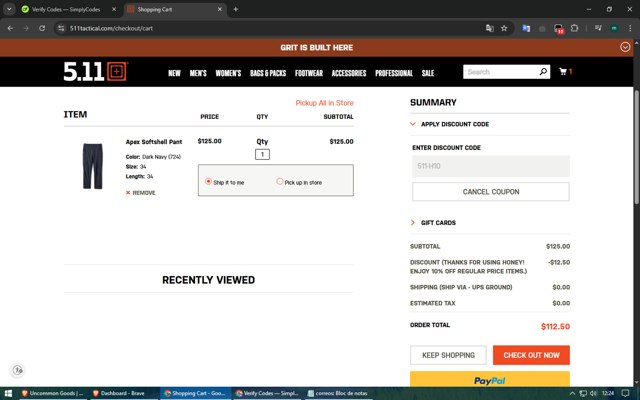The image size is (640, 400).
Task: Open the BAGS & PACKS menu
Action: [x=268, y=73]
